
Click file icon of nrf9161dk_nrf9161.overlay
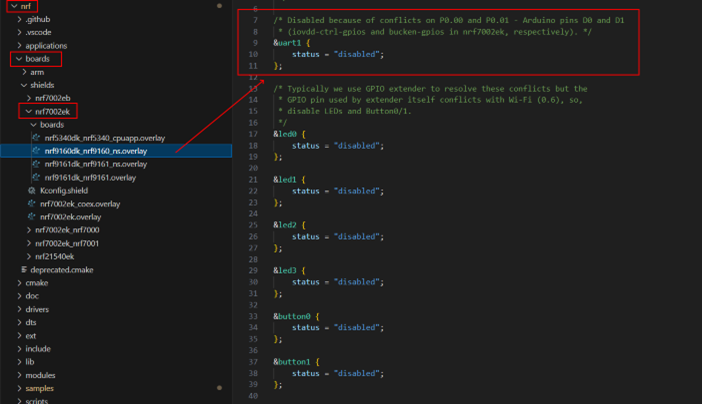tap(36, 177)
